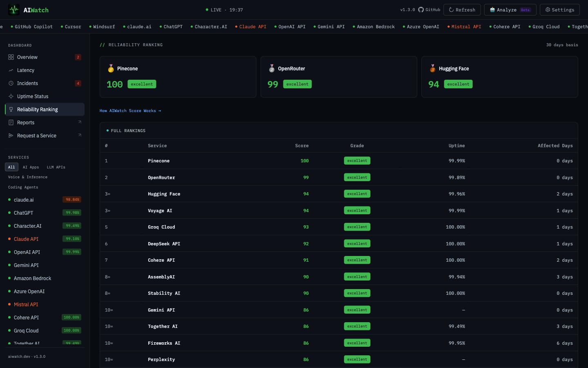Select Character.AI in the services list

tap(45, 226)
